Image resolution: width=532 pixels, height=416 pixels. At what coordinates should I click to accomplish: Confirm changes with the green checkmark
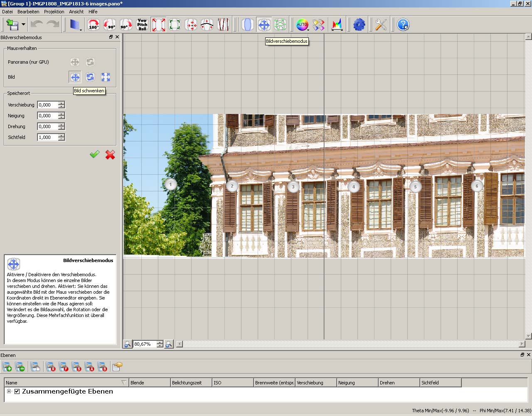click(x=95, y=155)
